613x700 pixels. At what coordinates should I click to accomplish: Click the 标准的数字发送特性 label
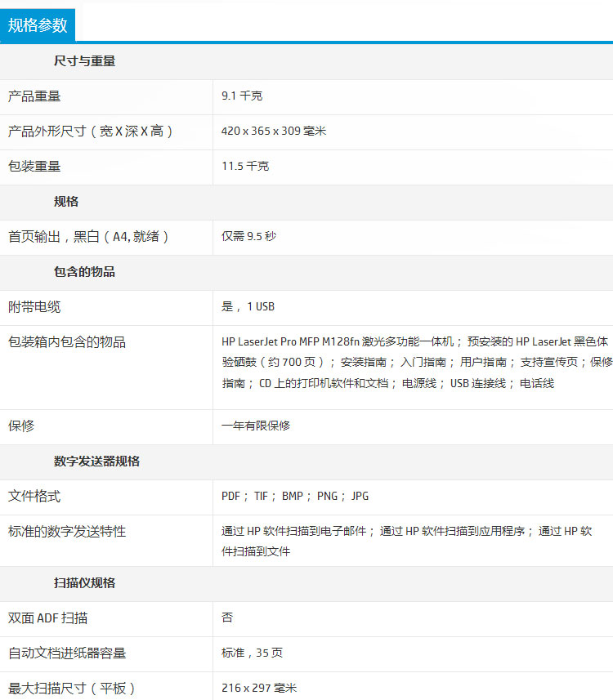pos(67,531)
